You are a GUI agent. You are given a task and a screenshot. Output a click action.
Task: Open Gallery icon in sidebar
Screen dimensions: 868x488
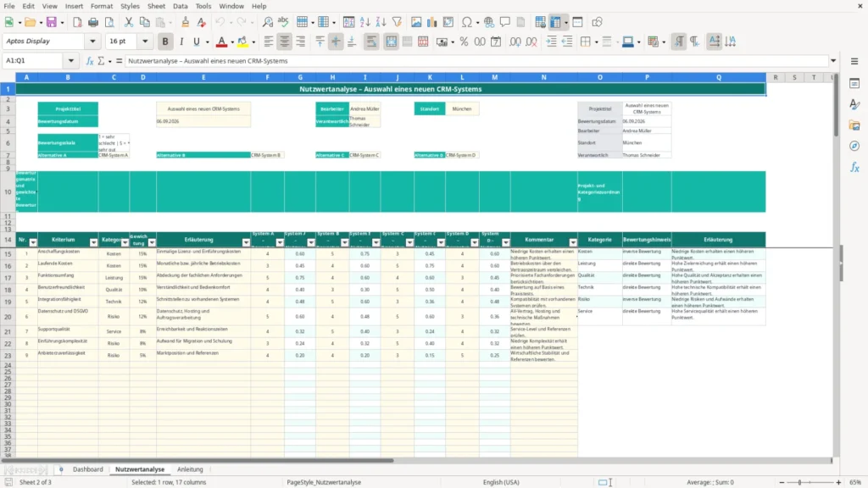pos(854,125)
